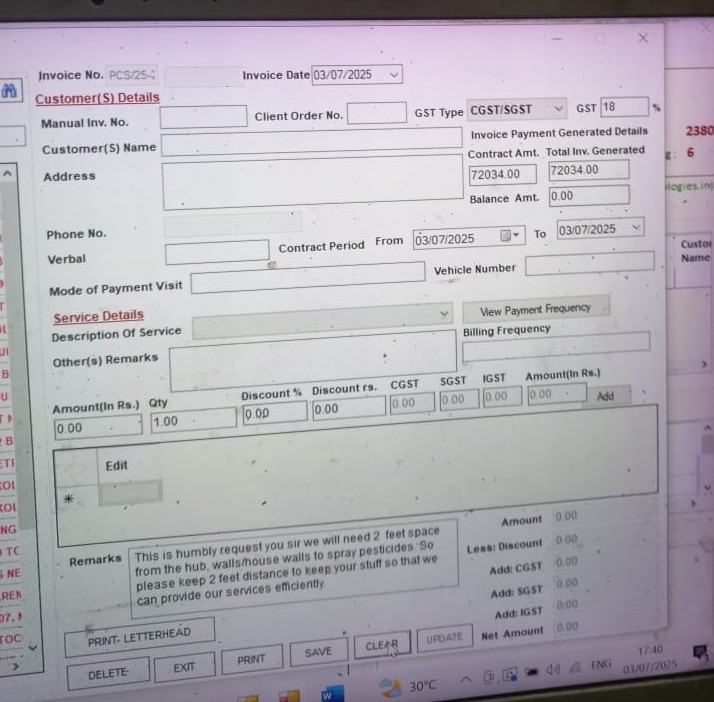Click the PRINT button

point(251,659)
